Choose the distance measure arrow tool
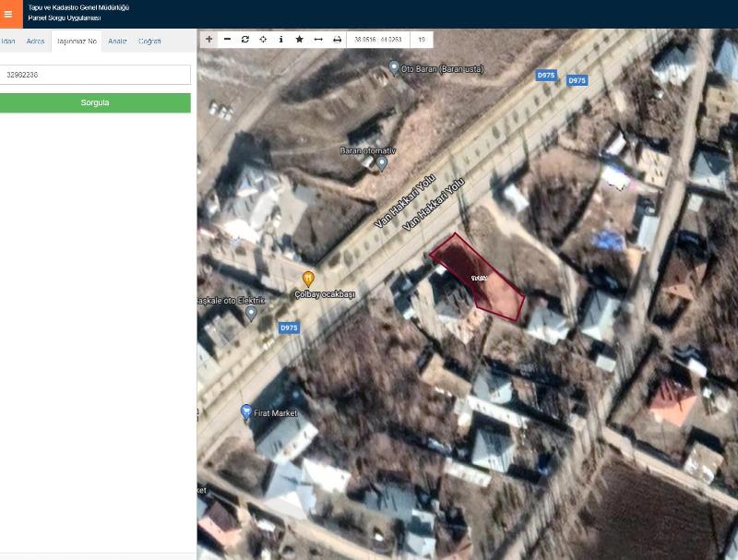This screenshot has width=738, height=560. coord(318,40)
